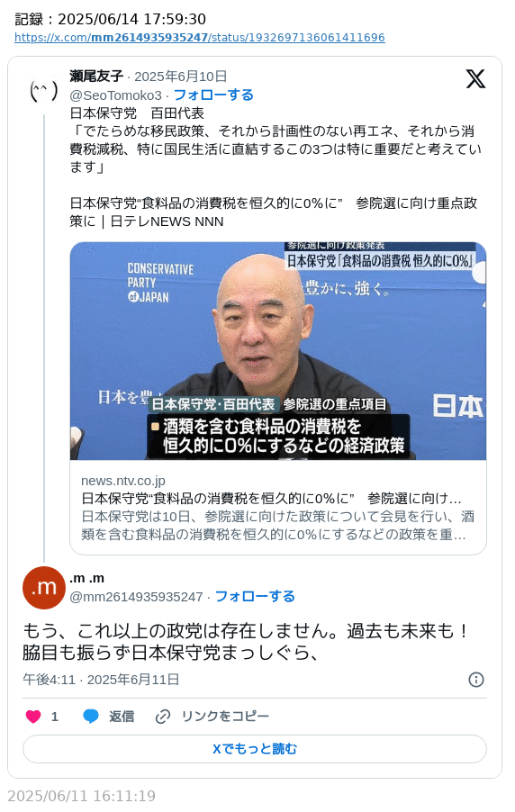
Task: Click the copy link chain icon
Action: pyautogui.click(x=163, y=717)
